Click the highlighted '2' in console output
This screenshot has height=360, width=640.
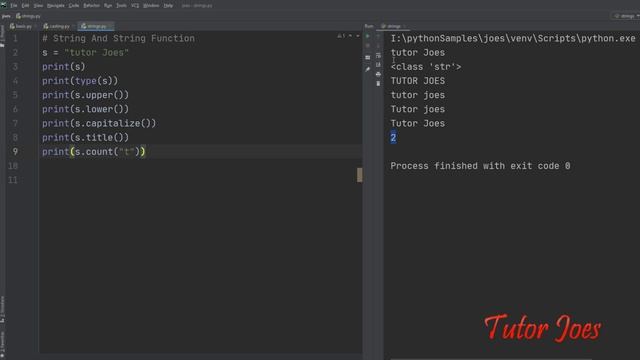coord(393,138)
